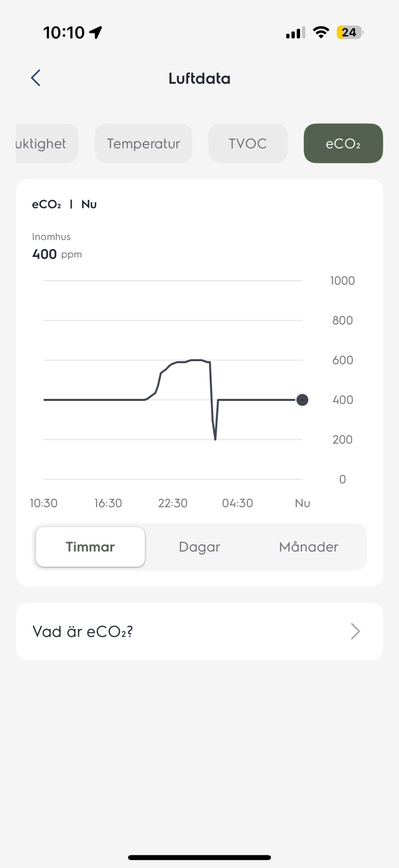
Task: Switch graph to Månader view
Action: 308,547
